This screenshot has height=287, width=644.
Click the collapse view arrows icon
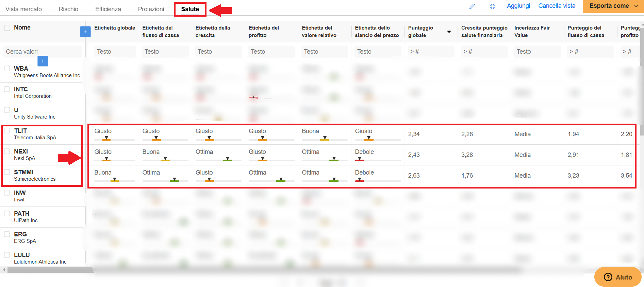click(492, 6)
